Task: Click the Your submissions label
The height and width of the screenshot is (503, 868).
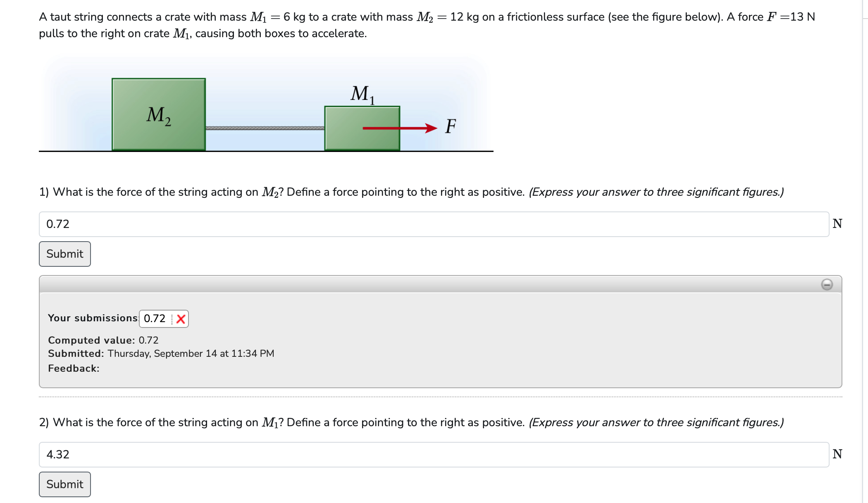Action: tap(92, 318)
